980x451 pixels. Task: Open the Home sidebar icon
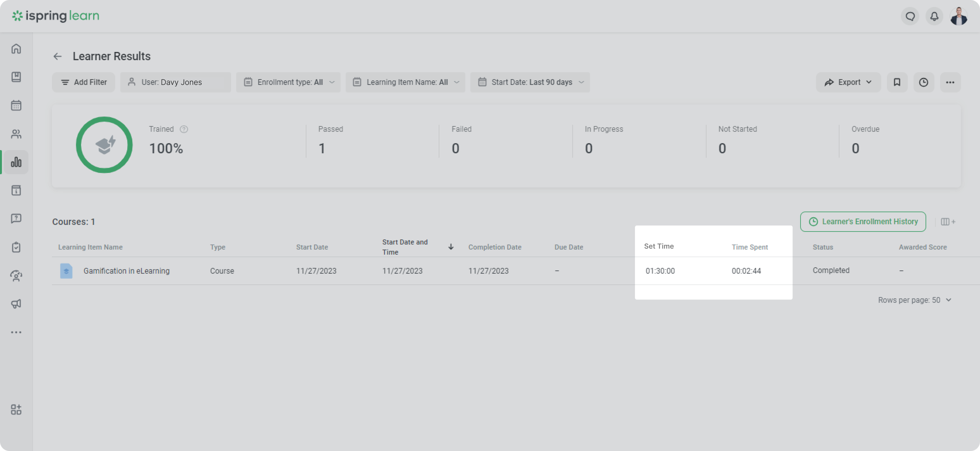click(16, 49)
